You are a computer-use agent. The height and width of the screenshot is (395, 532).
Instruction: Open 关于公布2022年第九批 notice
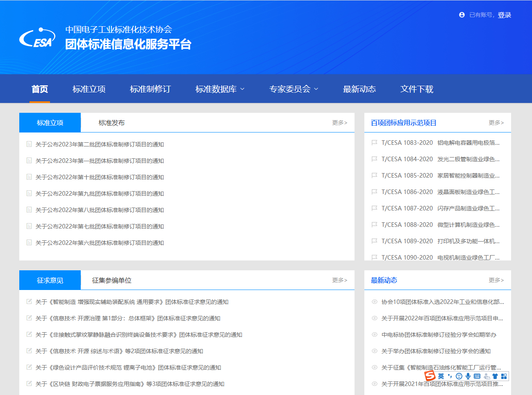(x=100, y=194)
